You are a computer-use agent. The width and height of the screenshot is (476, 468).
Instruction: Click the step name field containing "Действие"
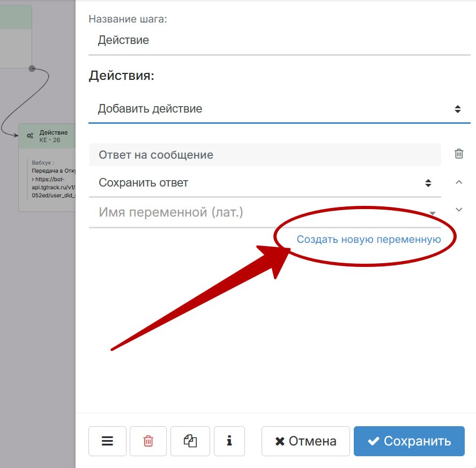tap(279, 40)
